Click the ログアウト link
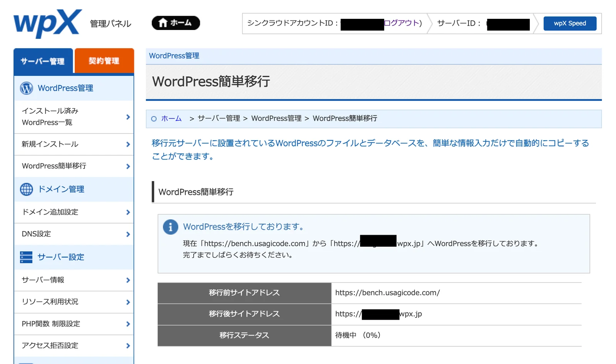The height and width of the screenshot is (364, 616). click(x=401, y=23)
